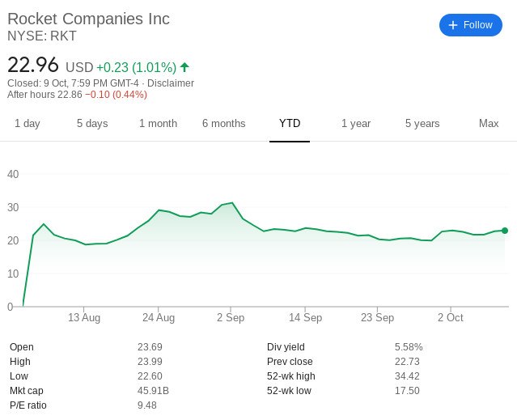Click the 2 Oct axis date marker
Viewport: 517px width, 420px height.
451,317
